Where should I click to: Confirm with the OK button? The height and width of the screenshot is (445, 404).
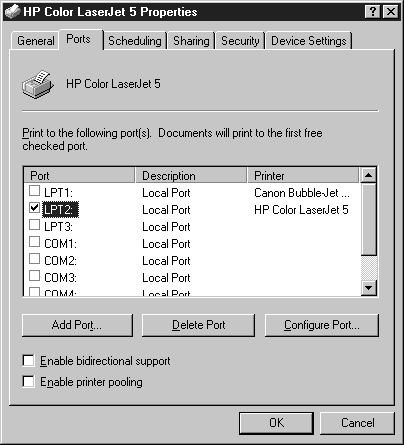(x=276, y=423)
